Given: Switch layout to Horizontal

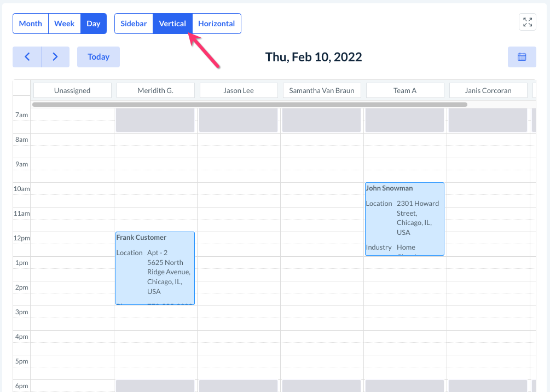Looking at the screenshot, I should click(216, 24).
